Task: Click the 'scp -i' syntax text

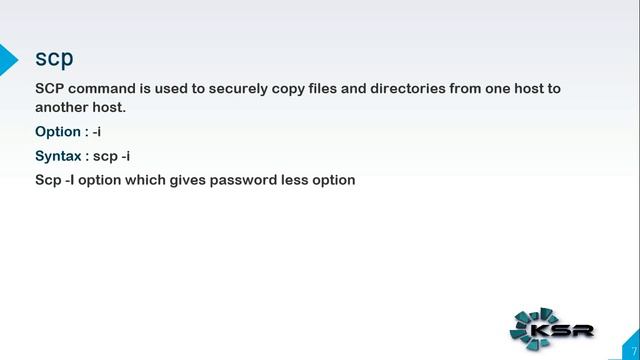Action: pos(111,156)
